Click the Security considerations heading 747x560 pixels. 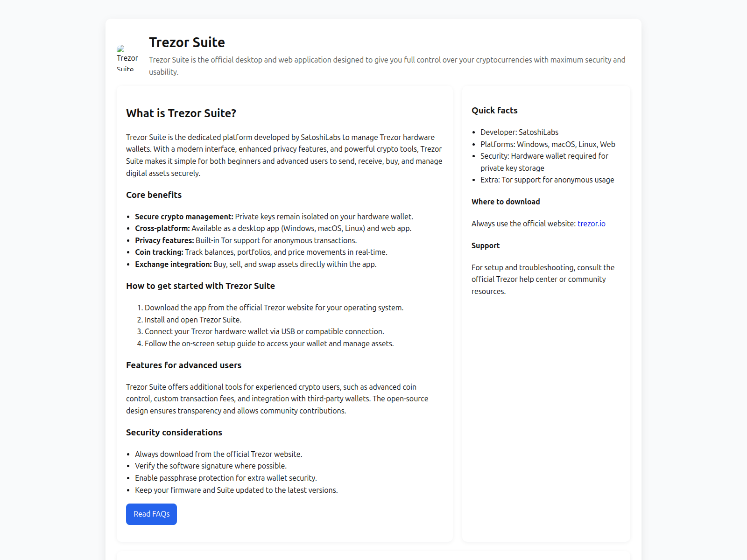[174, 433]
